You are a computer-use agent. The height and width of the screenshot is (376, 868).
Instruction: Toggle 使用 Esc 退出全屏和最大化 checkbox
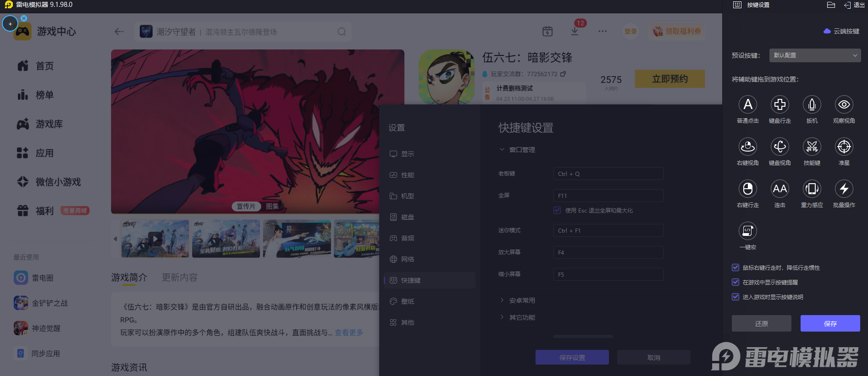[557, 210]
